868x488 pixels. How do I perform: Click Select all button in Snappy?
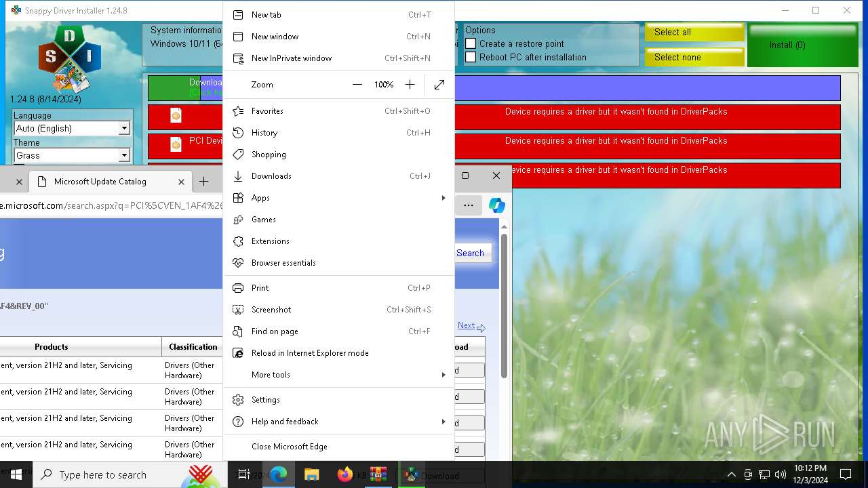694,33
